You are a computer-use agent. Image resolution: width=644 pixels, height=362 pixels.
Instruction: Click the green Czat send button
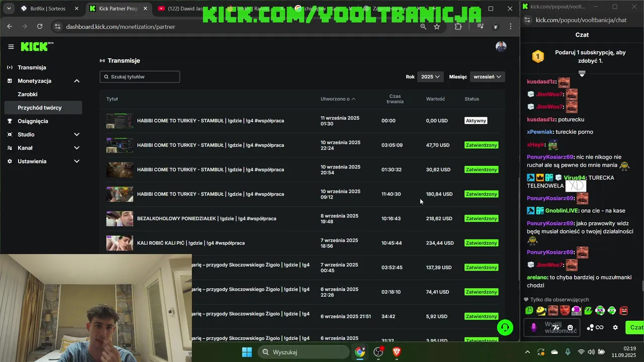pyautogui.click(x=635, y=327)
